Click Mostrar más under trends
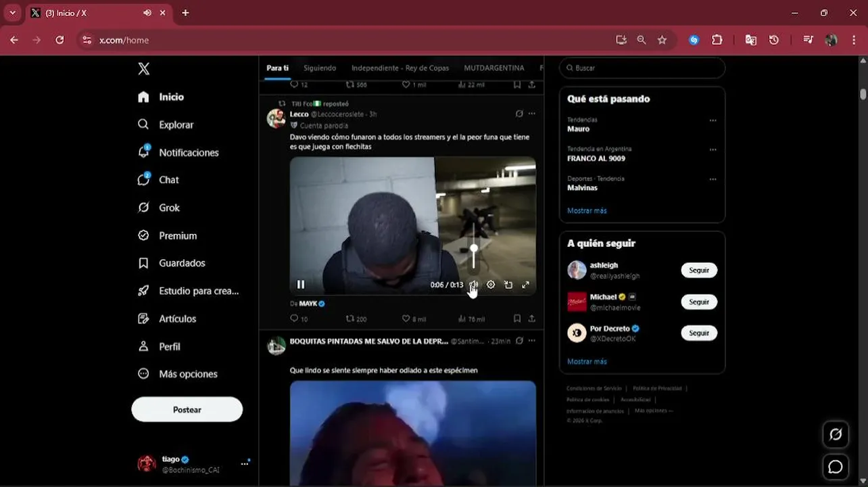This screenshot has height=487, width=868. pos(587,210)
